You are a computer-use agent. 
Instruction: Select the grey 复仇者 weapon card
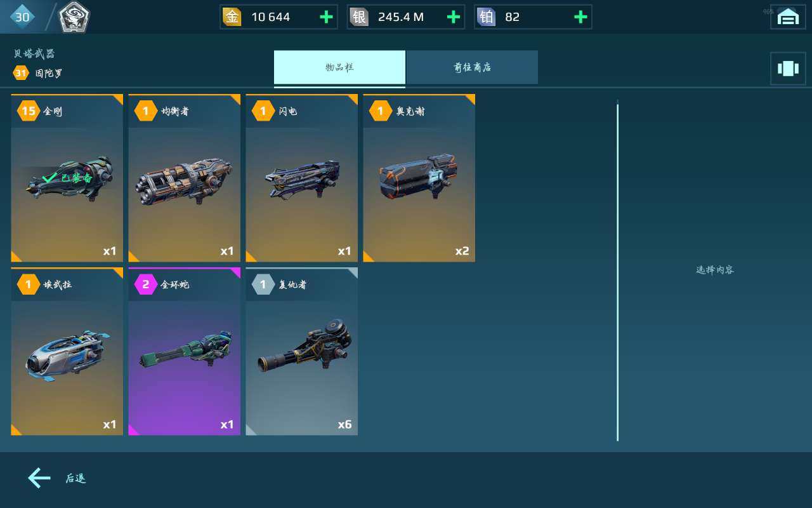point(302,351)
